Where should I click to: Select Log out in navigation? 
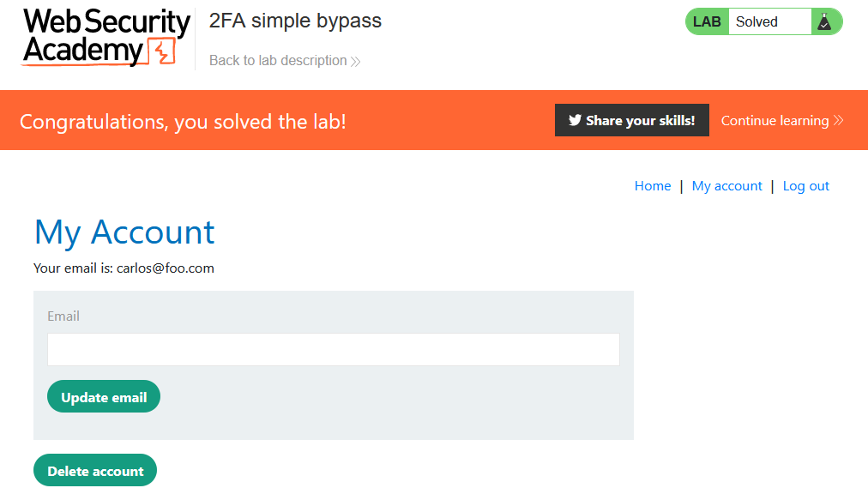click(x=806, y=186)
